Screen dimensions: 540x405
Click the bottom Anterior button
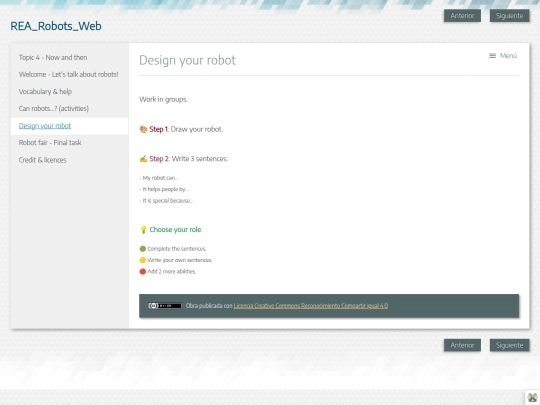click(462, 345)
